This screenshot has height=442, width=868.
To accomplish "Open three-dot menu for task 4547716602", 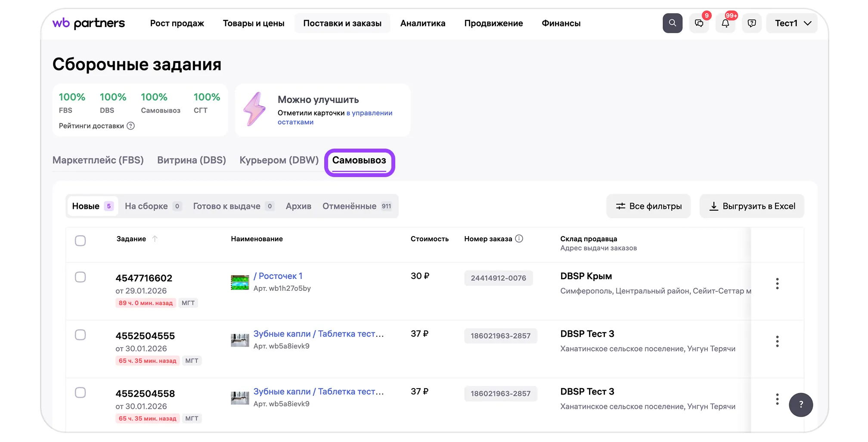I will click(x=777, y=283).
